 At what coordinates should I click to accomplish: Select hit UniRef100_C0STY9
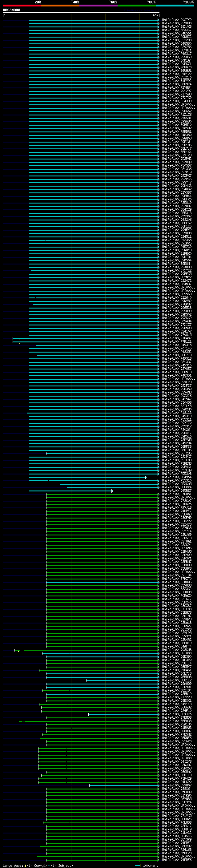pos(177,20)
